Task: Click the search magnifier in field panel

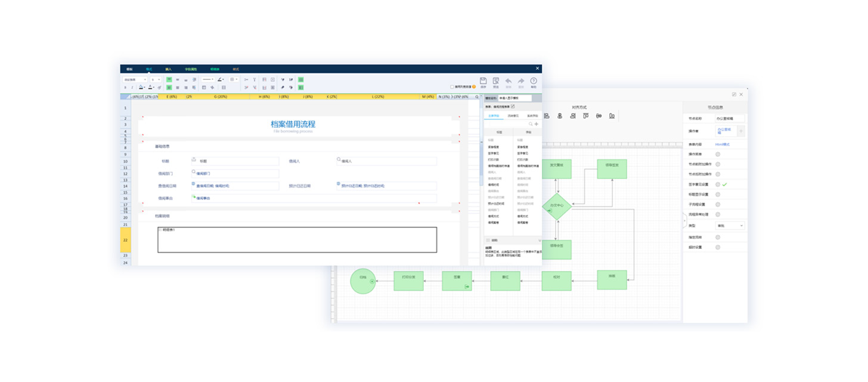Action: [x=531, y=124]
